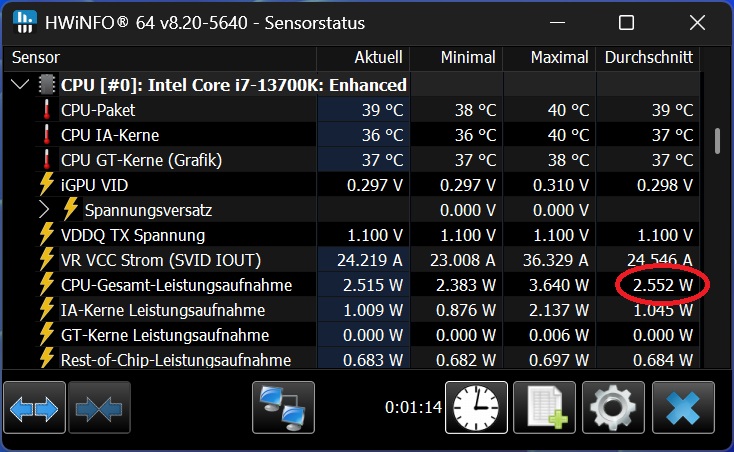This screenshot has height=452, width=734.
Task: Click thermometer icon beside CPU GT-Kerne (Grafik)
Action: [x=46, y=160]
